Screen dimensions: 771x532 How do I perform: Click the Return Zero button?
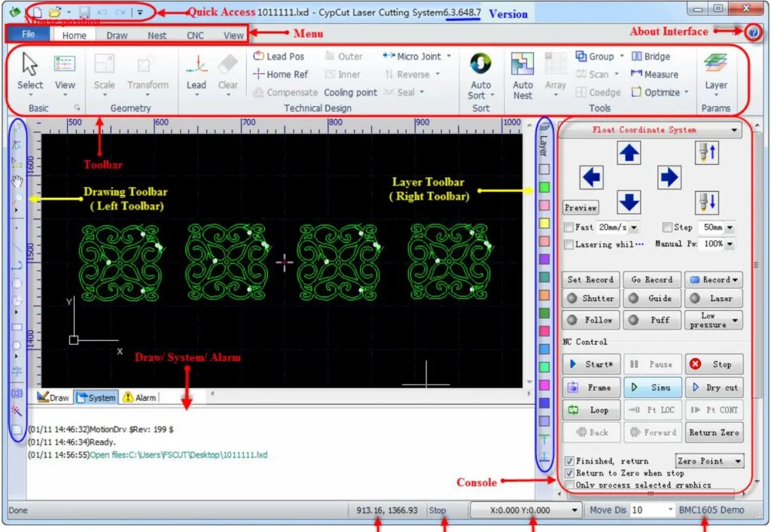click(x=714, y=432)
